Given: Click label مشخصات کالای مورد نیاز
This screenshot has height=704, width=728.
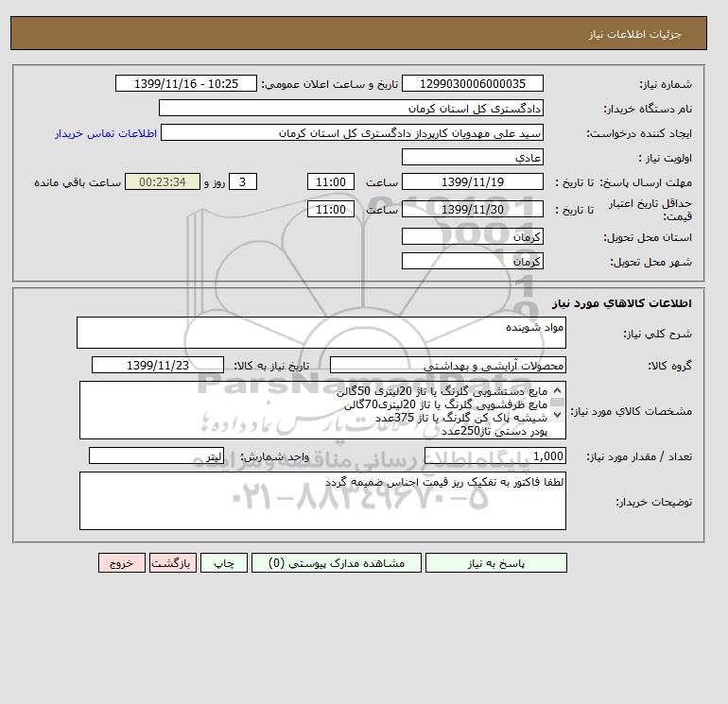Looking at the screenshot, I should pyautogui.click(x=631, y=411).
